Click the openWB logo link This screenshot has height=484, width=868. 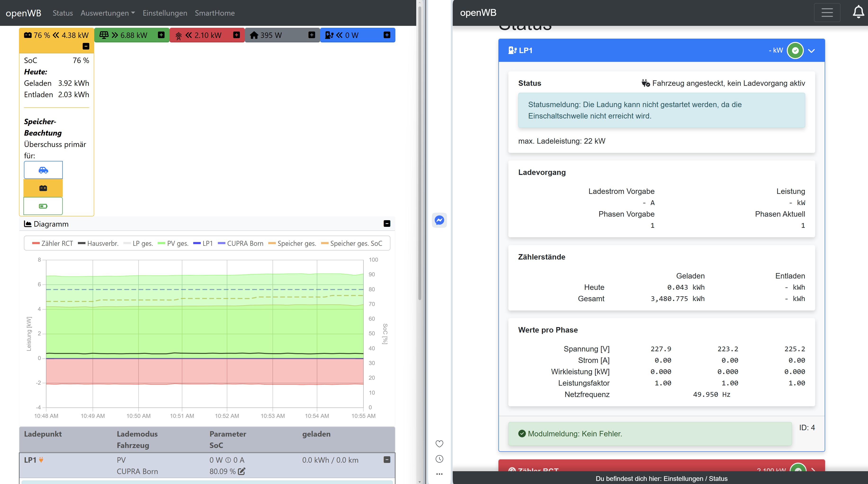click(x=23, y=13)
